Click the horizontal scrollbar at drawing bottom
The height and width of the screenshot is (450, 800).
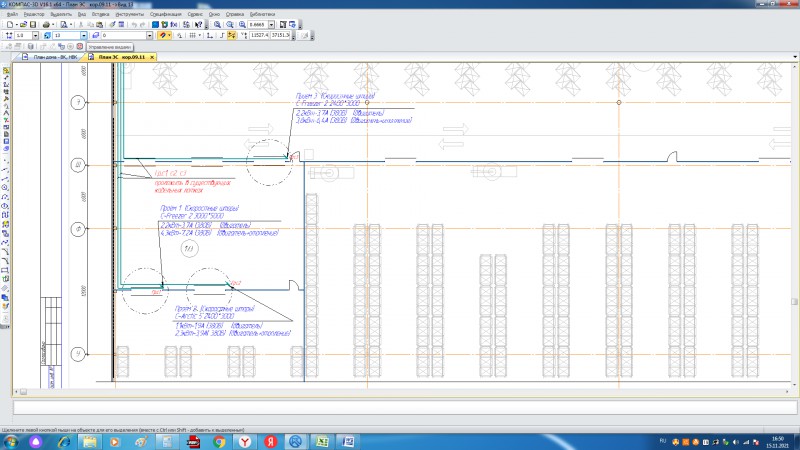tap(403, 392)
